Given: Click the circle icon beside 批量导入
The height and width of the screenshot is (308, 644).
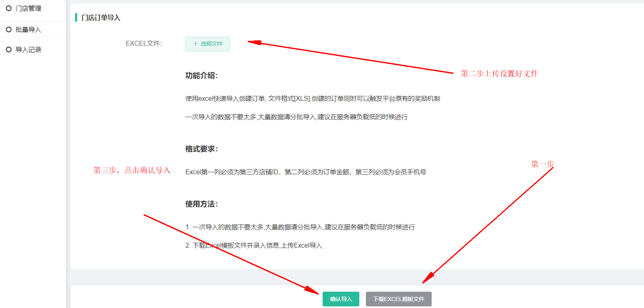Looking at the screenshot, I should (9, 29).
